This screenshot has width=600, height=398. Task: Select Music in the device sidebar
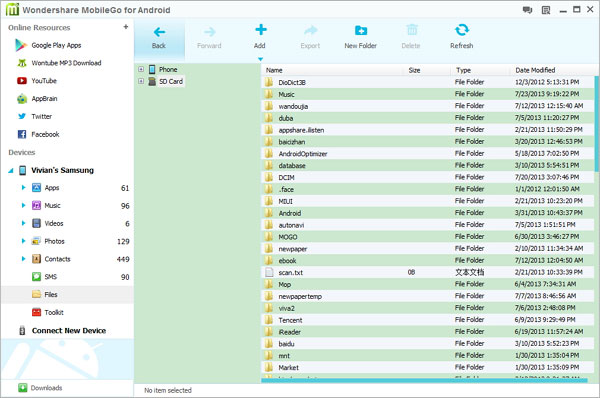[x=52, y=206]
